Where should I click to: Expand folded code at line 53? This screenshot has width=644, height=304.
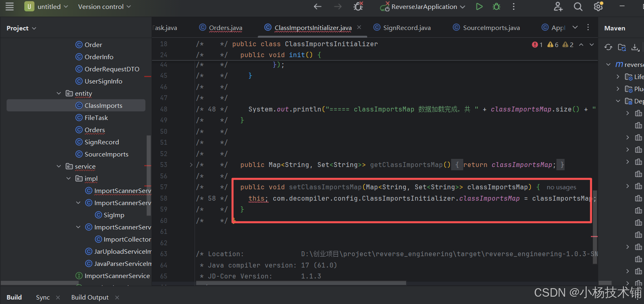tap(191, 165)
